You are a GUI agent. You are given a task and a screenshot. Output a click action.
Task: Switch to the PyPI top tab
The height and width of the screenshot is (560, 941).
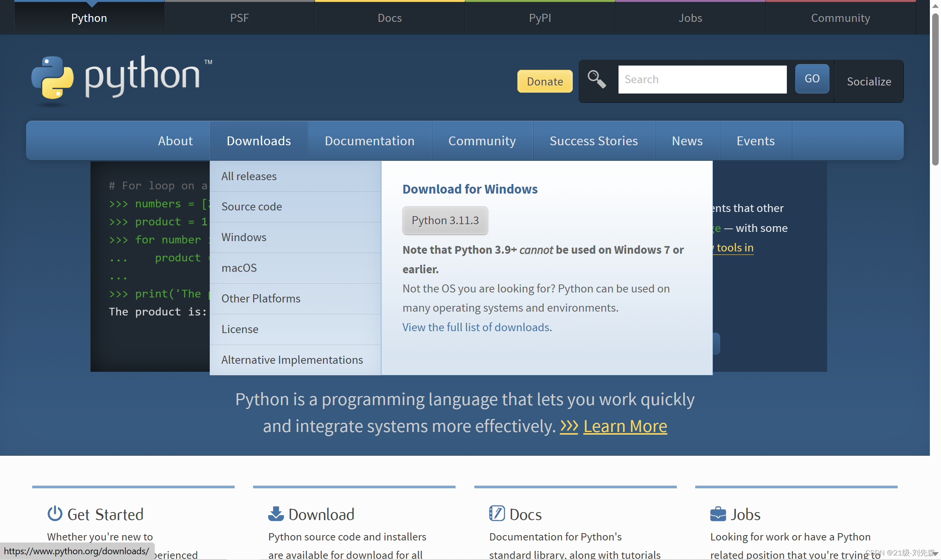540,18
